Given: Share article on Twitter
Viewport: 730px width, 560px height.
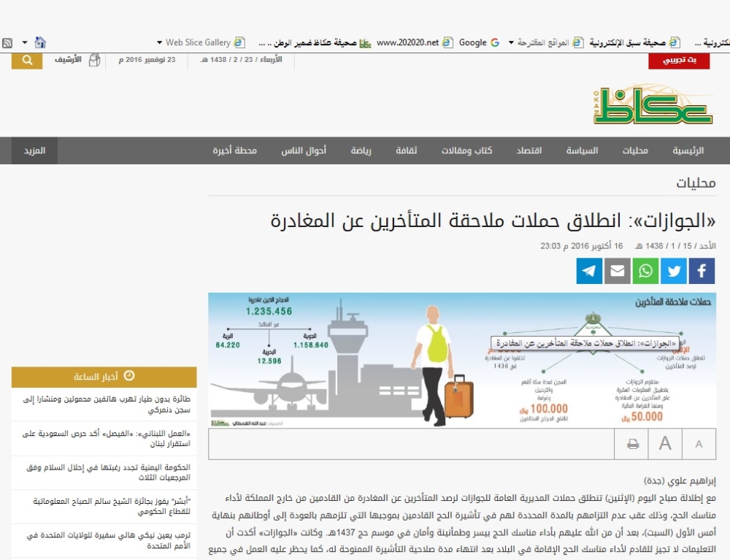Looking at the screenshot, I should (x=674, y=271).
